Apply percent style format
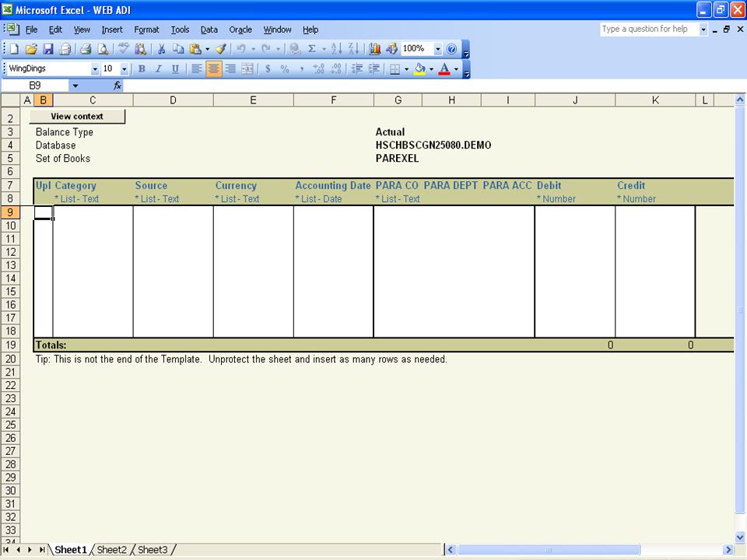Screen dimensions: 747x560 [285, 69]
